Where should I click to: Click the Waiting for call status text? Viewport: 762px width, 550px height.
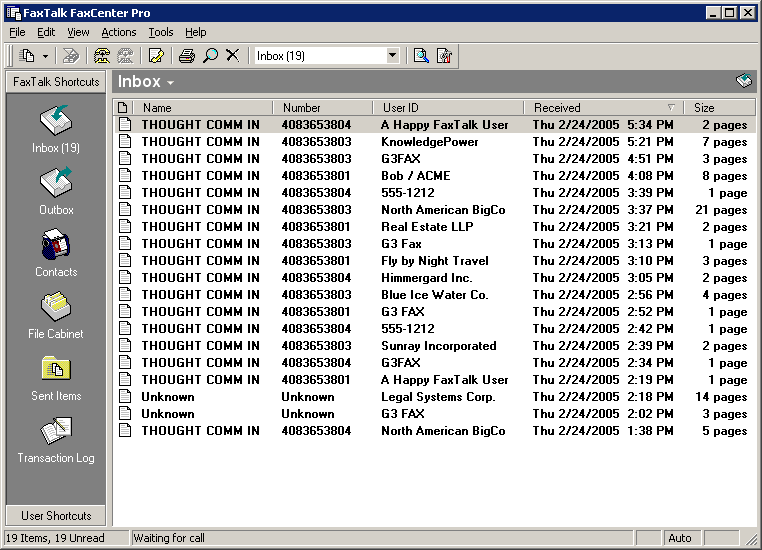[x=169, y=538]
